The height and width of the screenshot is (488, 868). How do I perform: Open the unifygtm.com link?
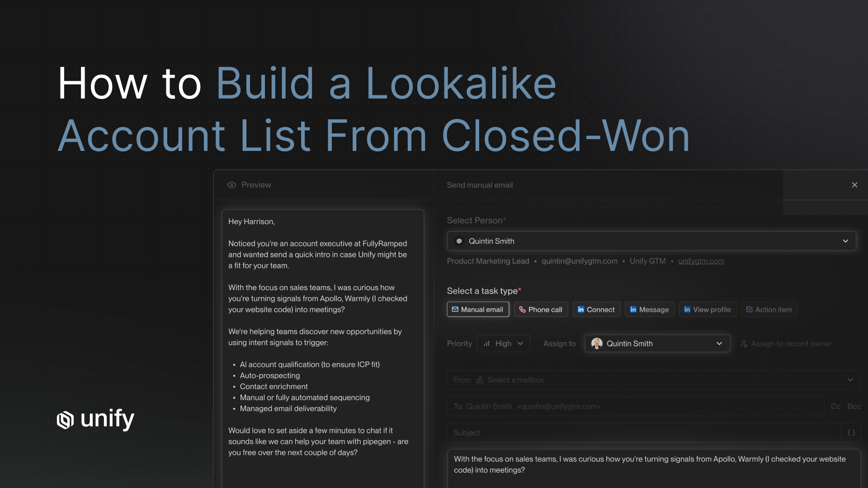701,261
